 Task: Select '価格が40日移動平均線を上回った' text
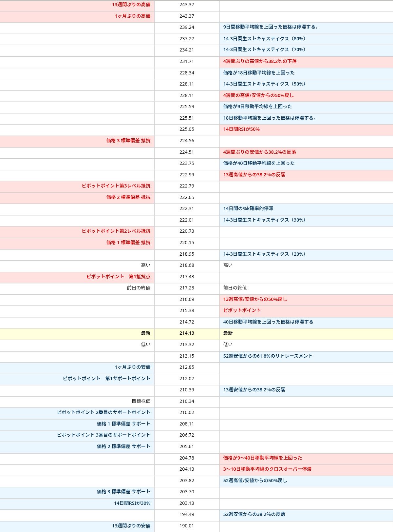259,163
